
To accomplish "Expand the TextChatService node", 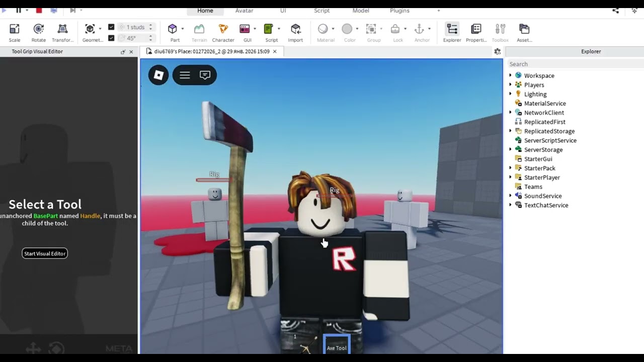I will tap(510, 205).
